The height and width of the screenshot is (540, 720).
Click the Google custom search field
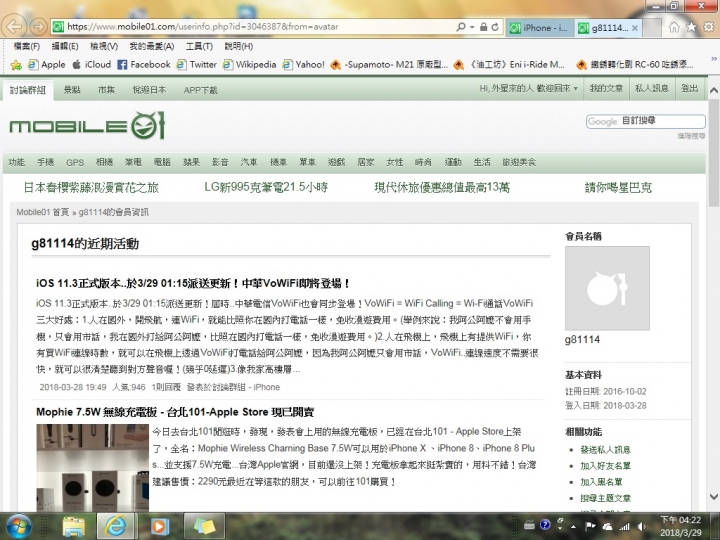(x=646, y=121)
